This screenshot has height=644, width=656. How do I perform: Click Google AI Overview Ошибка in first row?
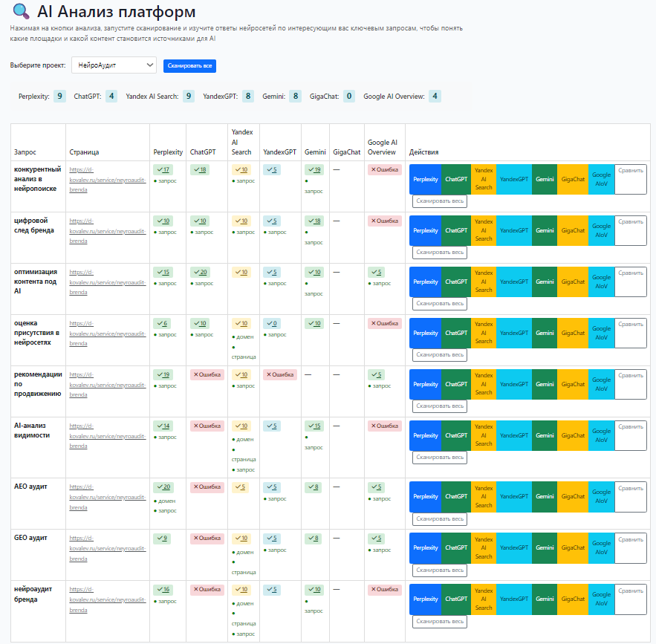tap(385, 169)
